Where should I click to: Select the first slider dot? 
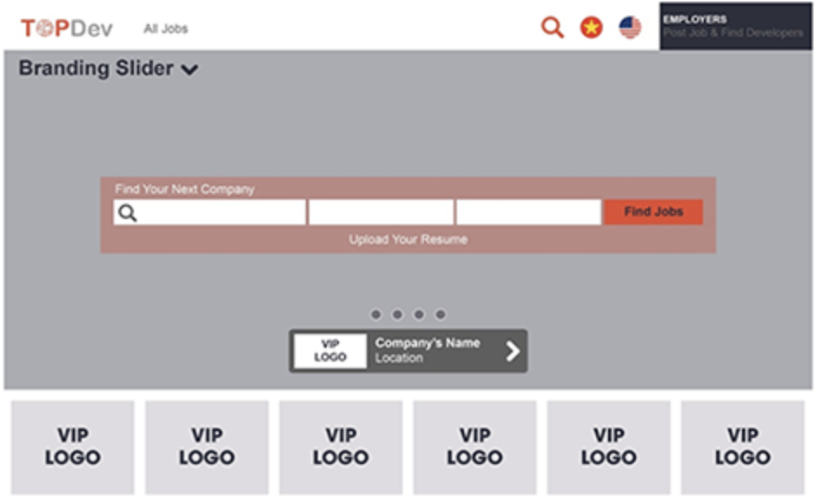tap(375, 315)
